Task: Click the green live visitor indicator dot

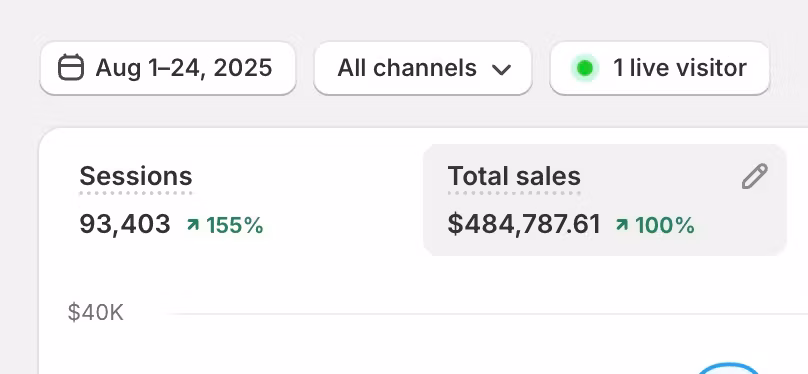Action: (585, 68)
